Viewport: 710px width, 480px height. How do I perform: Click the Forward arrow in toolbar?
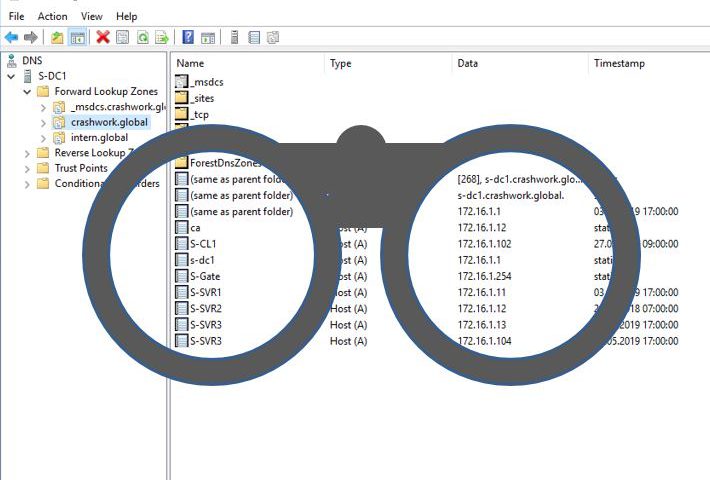[x=30, y=37]
